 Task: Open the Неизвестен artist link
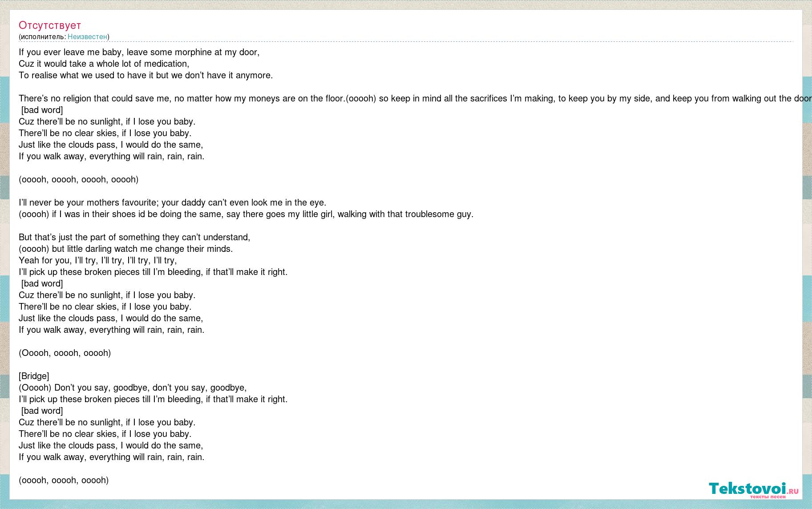[x=87, y=36]
